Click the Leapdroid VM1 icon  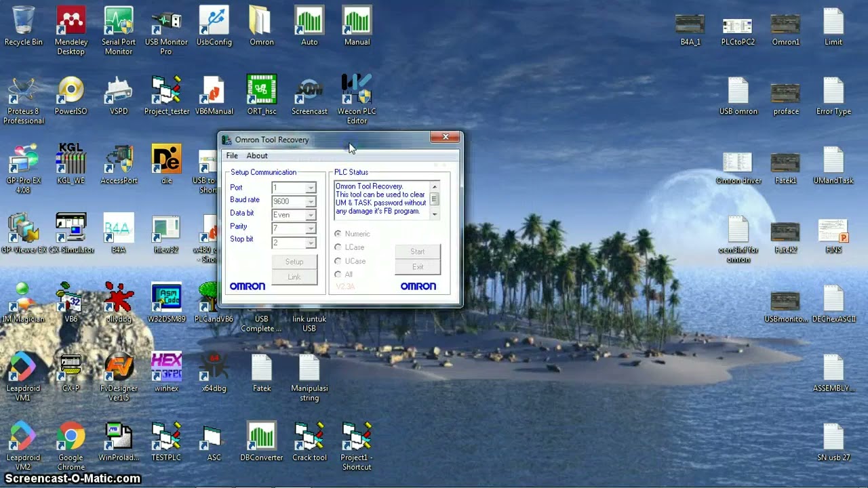[24, 378]
